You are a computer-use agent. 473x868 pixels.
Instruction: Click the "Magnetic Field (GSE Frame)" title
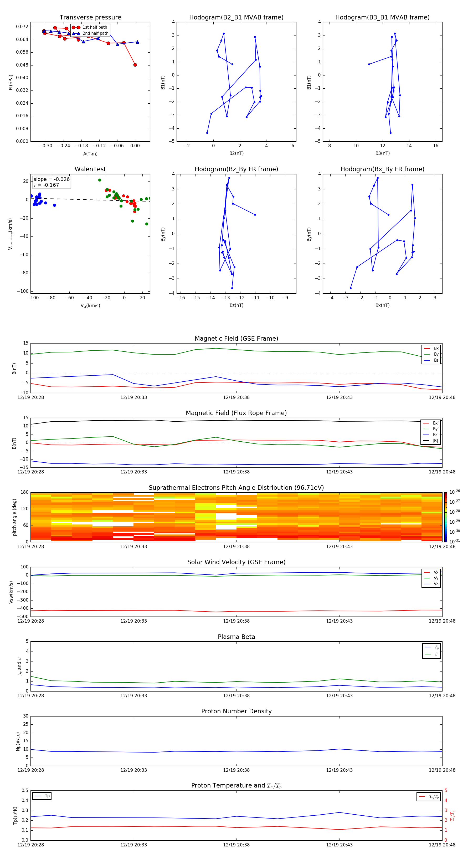[x=236, y=339]
